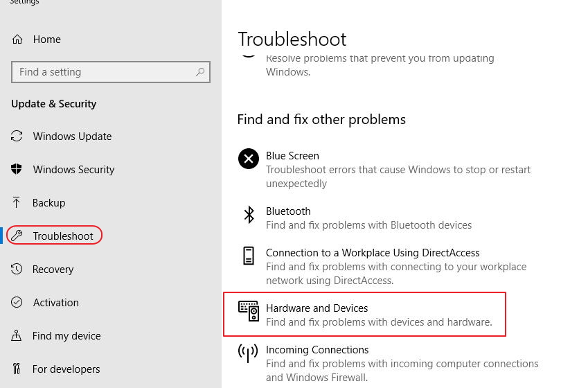588x388 pixels.
Task: Click the Troubleshoot wrench icon
Action: (17, 236)
